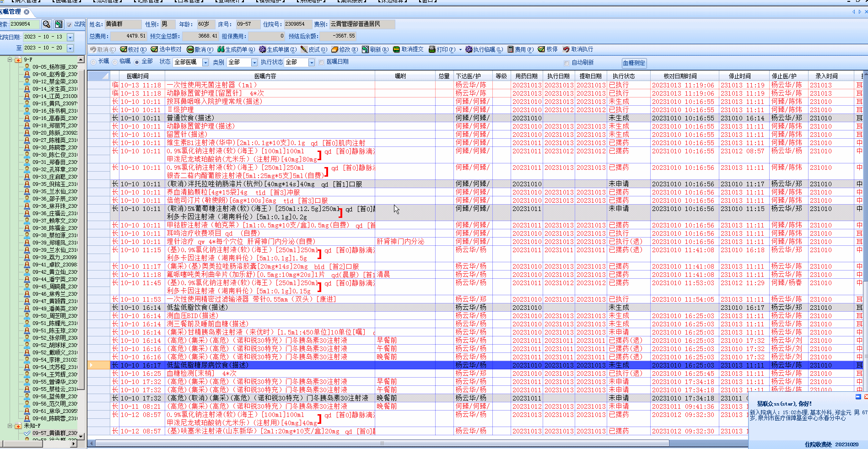
Task: Select the 长嘱 radio button
Action: (94, 62)
